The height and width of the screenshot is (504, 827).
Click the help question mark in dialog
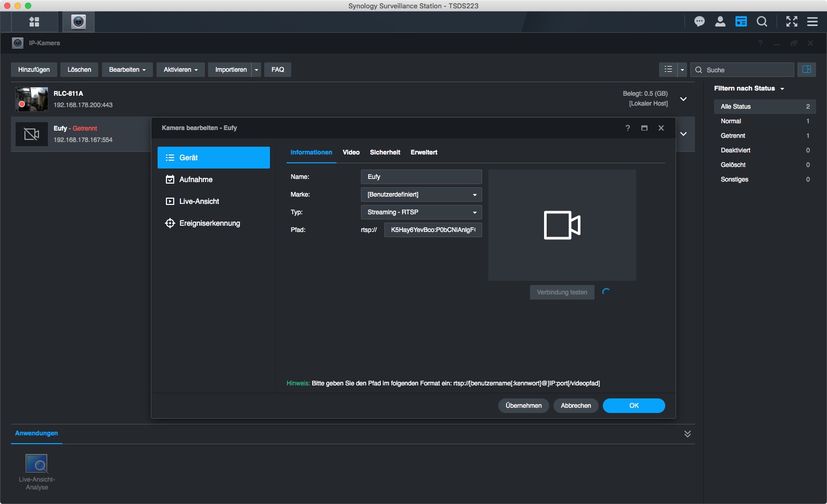point(627,128)
